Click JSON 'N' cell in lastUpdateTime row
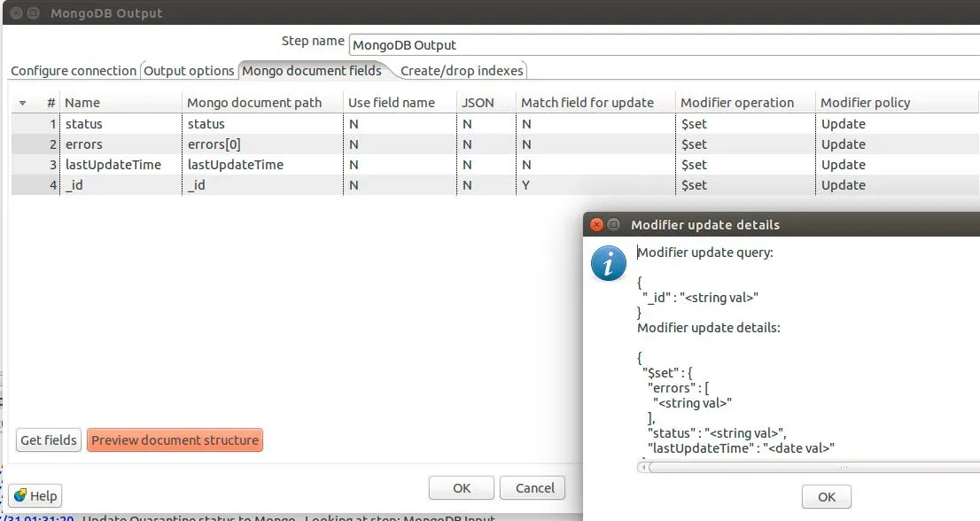Image resolution: width=980 pixels, height=521 pixels. 486,164
